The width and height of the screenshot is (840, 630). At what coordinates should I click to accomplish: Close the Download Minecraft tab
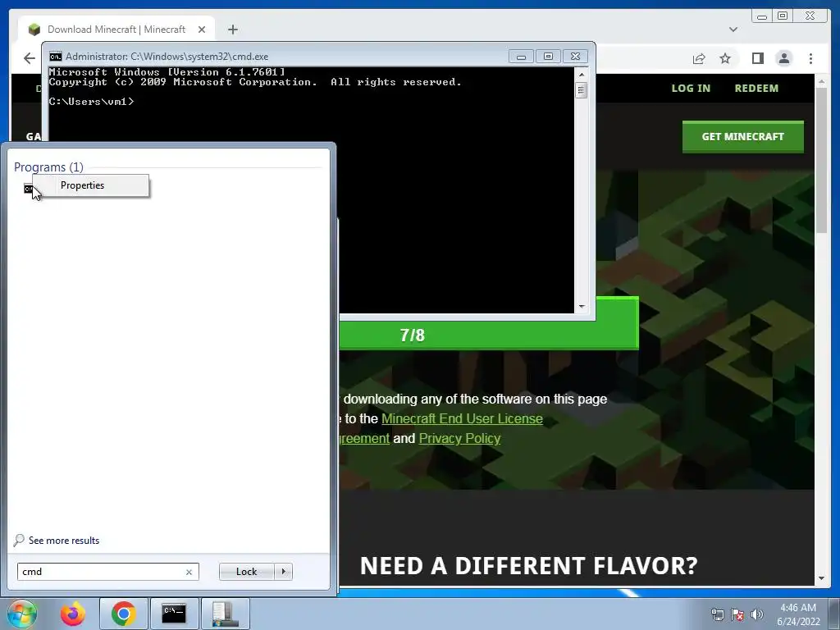click(202, 30)
